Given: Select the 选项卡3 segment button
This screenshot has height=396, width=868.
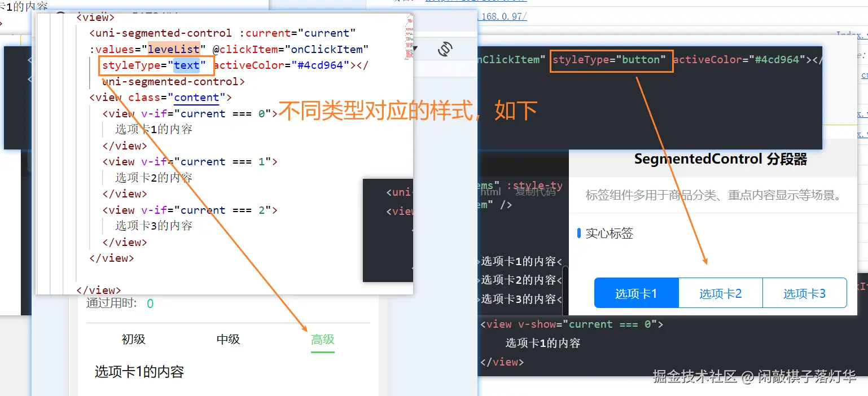Looking at the screenshot, I should point(805,293).
